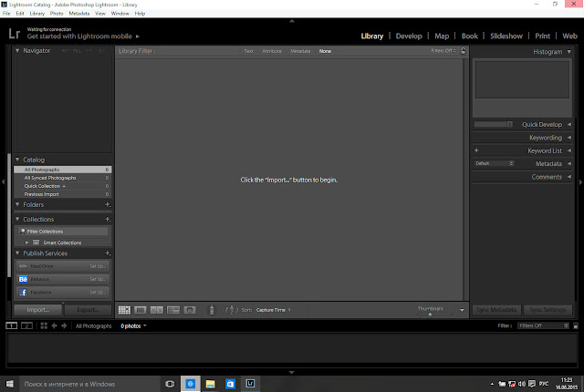Click the Lr identity plate logo

[15, 34]
